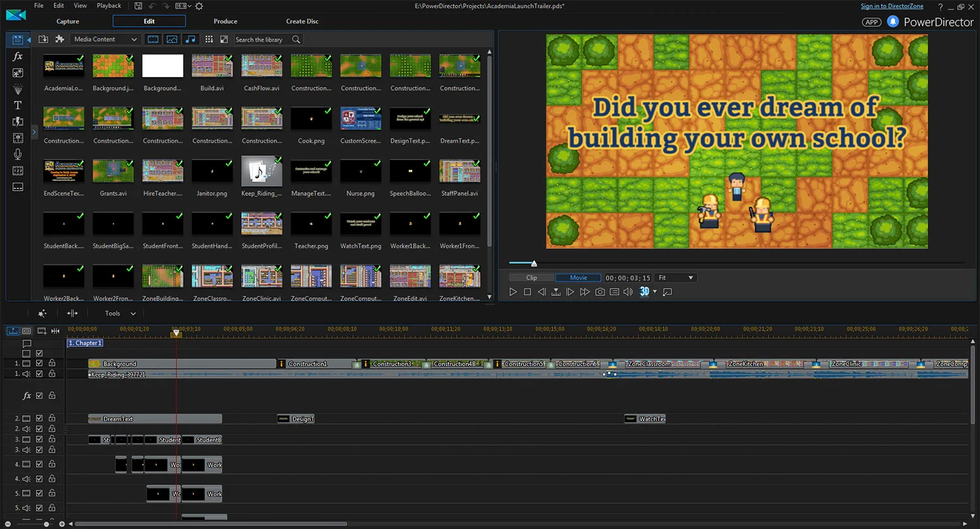This screenshot has width=980, height=529.
Task: Click the redo arrow in top toolbar
Action: (167, 6)
